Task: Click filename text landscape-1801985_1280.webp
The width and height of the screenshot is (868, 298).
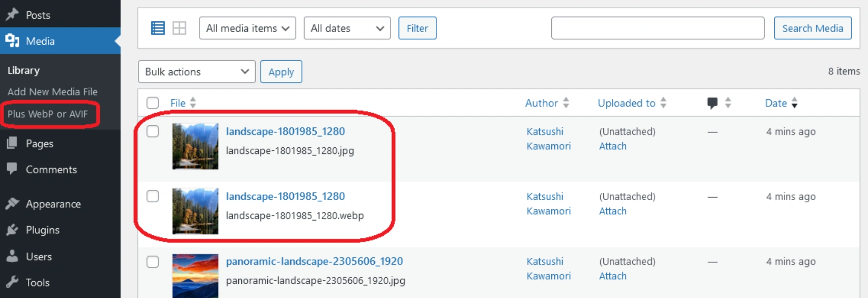Action: coord(295,215)
